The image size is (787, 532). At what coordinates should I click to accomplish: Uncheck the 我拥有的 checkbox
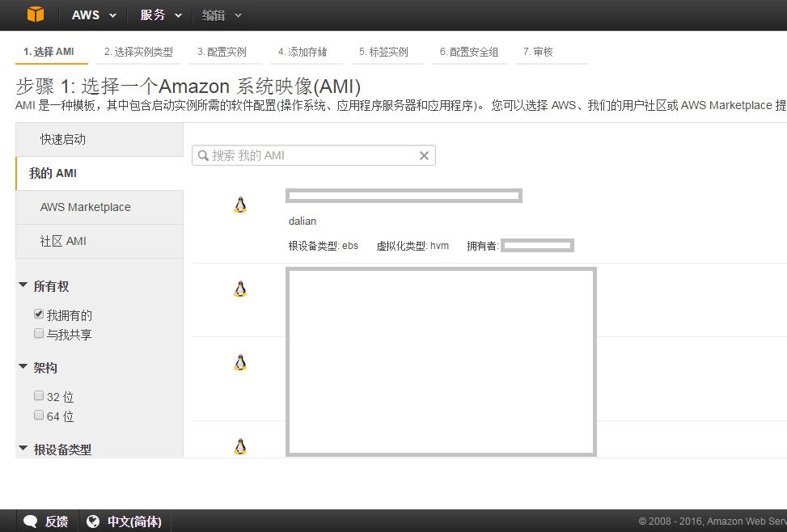click(39, 315)
